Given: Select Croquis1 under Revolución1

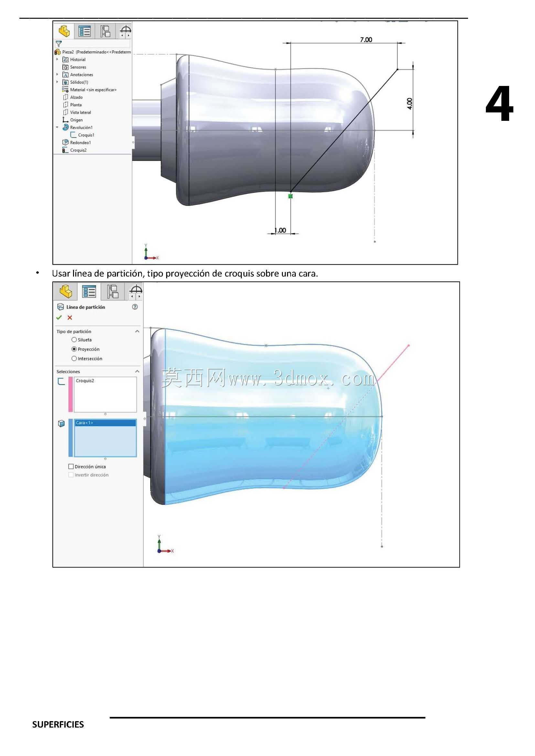Looking at the screenshot, I should (86, 135).
